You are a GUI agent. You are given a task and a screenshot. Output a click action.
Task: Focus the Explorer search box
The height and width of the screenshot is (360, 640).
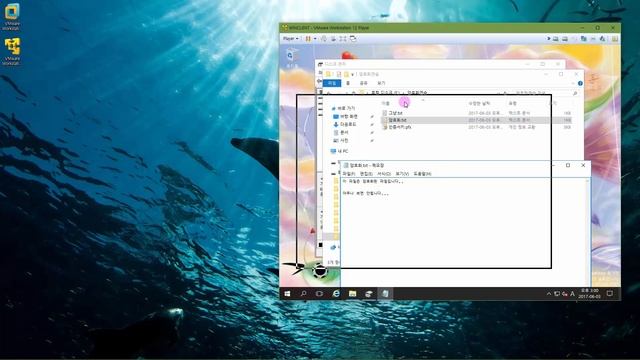545,93
